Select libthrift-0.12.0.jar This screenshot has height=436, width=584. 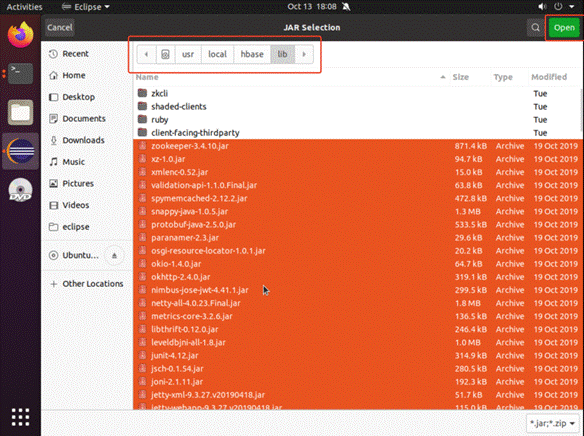pos(357,330)
